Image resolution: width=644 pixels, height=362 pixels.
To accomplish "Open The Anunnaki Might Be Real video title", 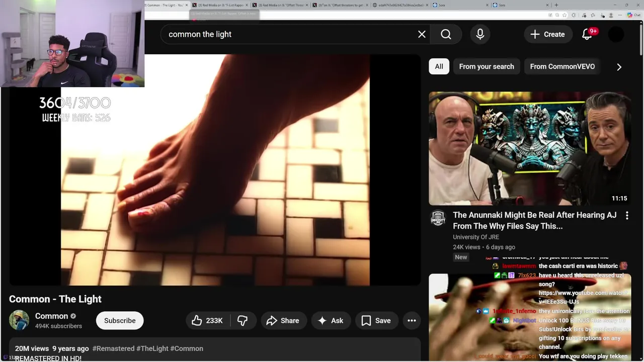I will tap(534, 220).
